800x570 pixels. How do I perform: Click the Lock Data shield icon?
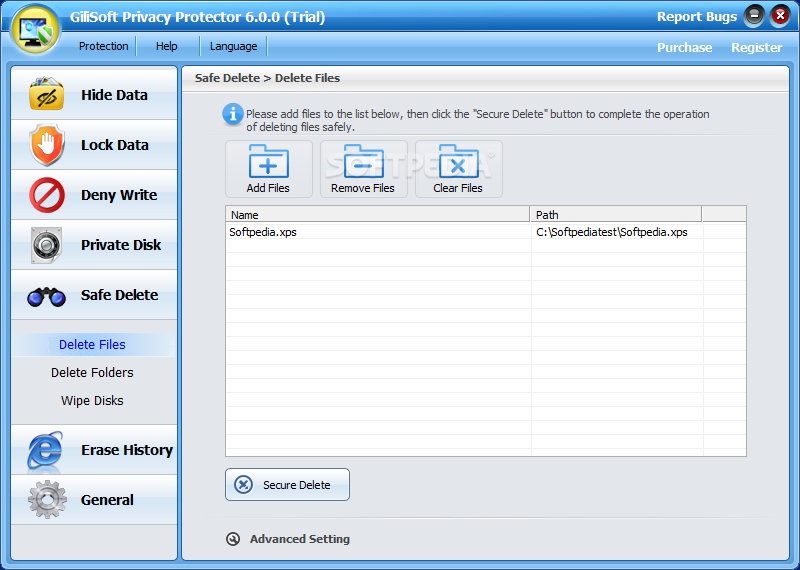pyautogui.click(x=47, y=145)
